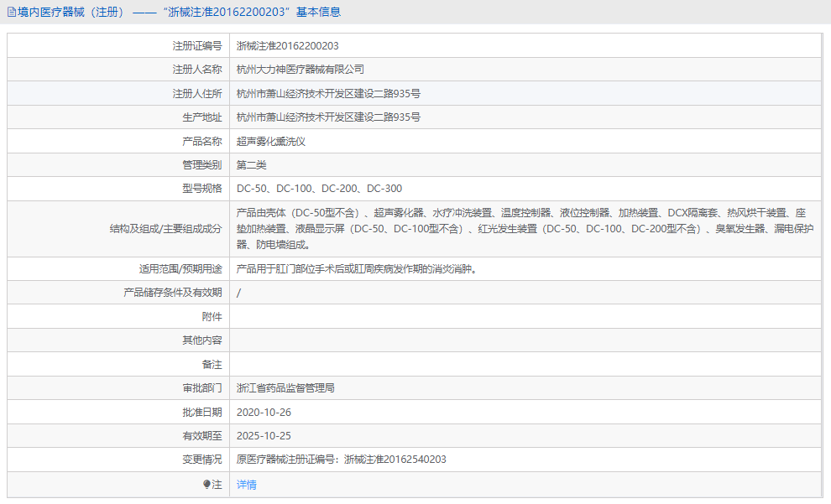
Task: Click the structure description starting 产品由壳体
Action: click(525, 229)
